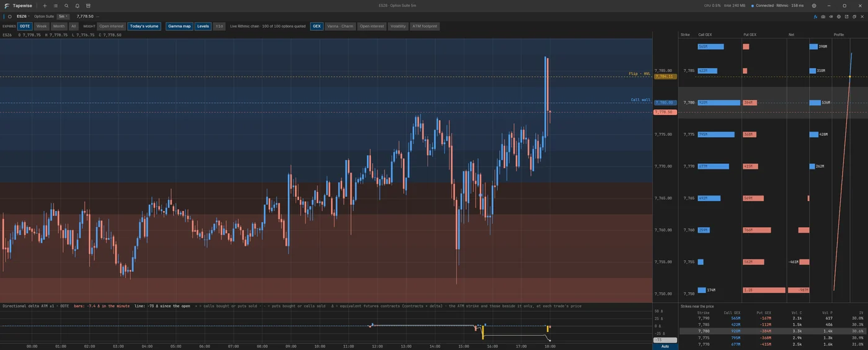Click the Profile column header
Image resolution: width=868 pixels, height=350 pixels.
[x=839, y=35]
